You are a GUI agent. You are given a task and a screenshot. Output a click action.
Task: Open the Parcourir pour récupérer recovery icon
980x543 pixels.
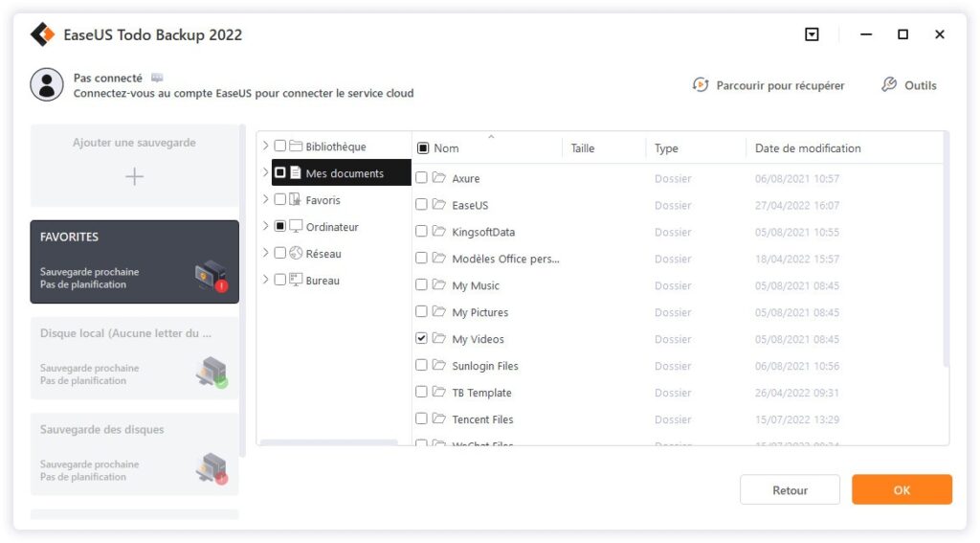(x=701, y=85)
